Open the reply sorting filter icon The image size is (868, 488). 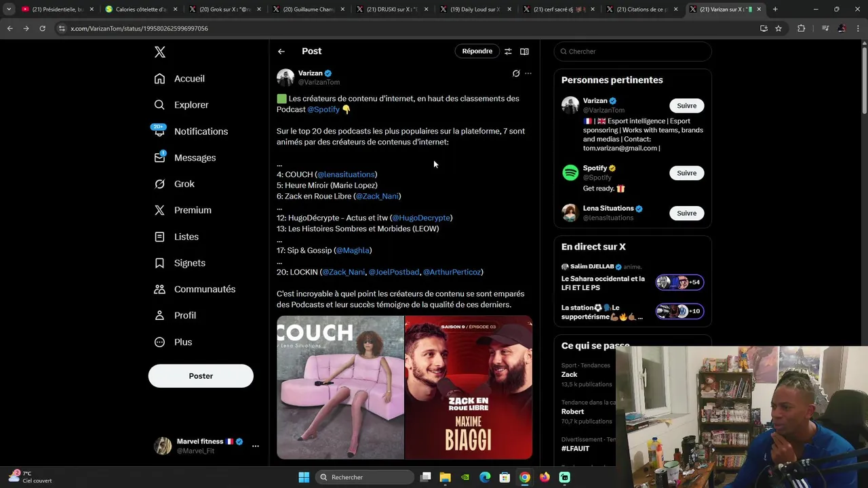tap(508, 52)
